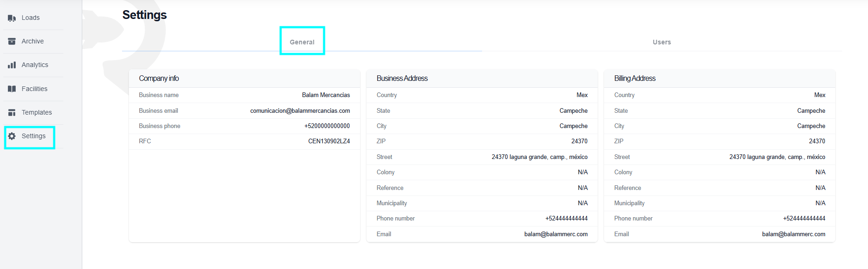Click Billing Address ZIP value 24370

817,141
